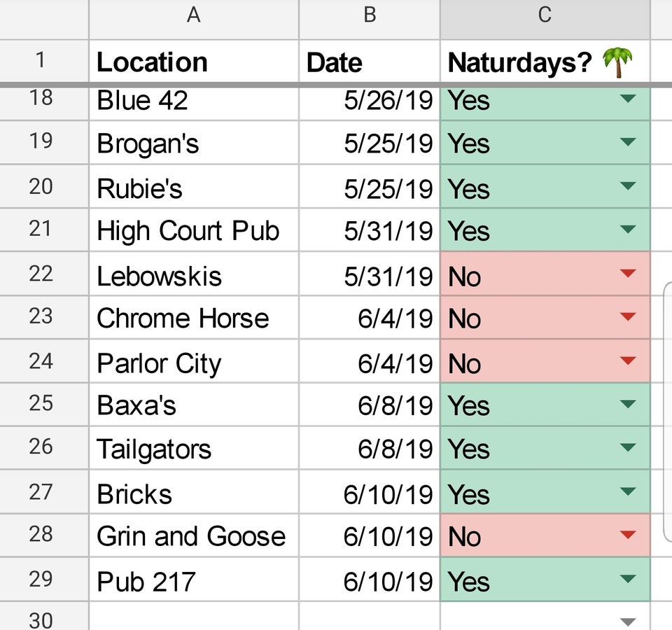Select the Bricks Yes cell

click(545, 492)
